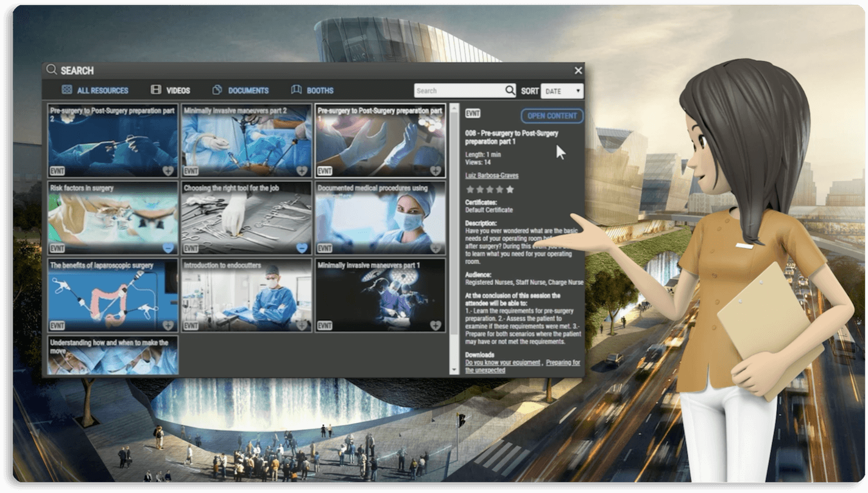Click the Booths open-book icon
The image size is (868, 493).
tap(297, 90)
